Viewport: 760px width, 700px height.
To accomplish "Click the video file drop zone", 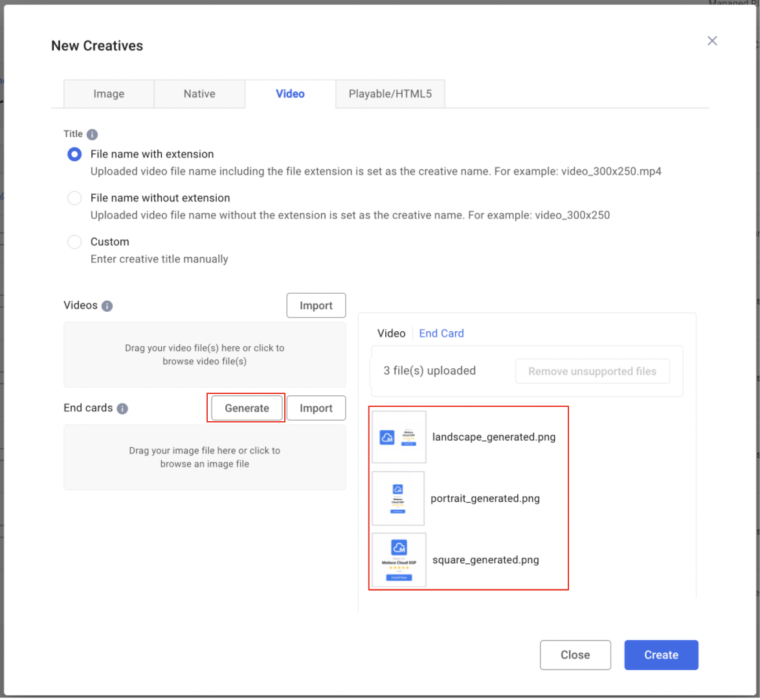I will 205,355.
